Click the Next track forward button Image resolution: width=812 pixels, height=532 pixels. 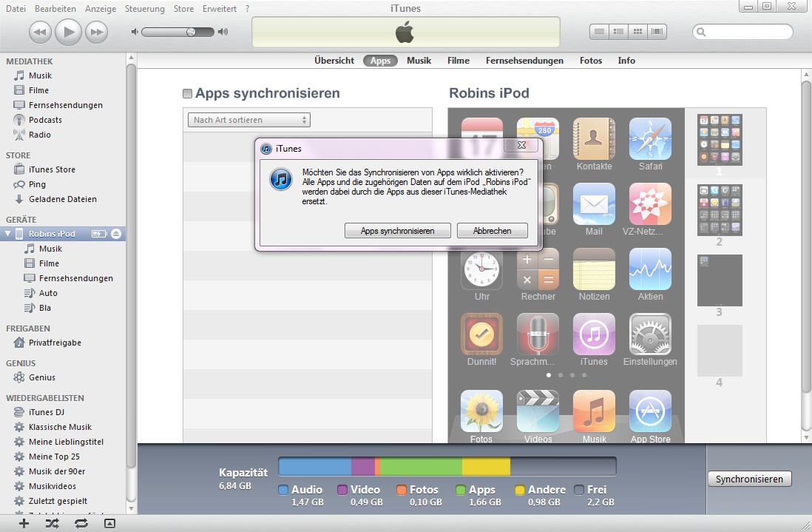[x=97, y=32]
